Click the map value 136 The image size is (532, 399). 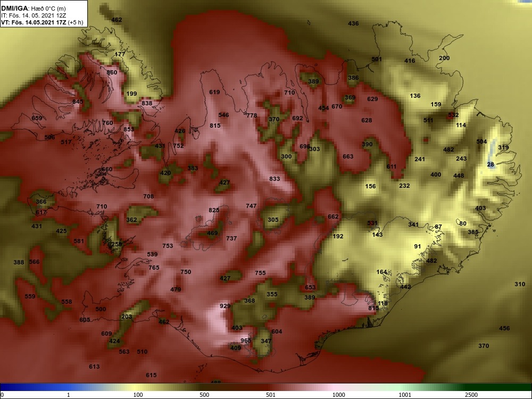(x=415, y=96)
